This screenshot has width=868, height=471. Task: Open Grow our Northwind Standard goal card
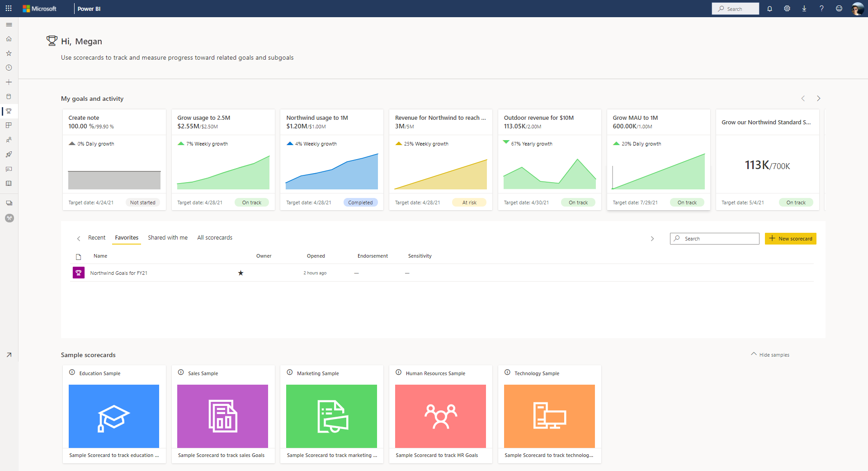pos(768,160)
